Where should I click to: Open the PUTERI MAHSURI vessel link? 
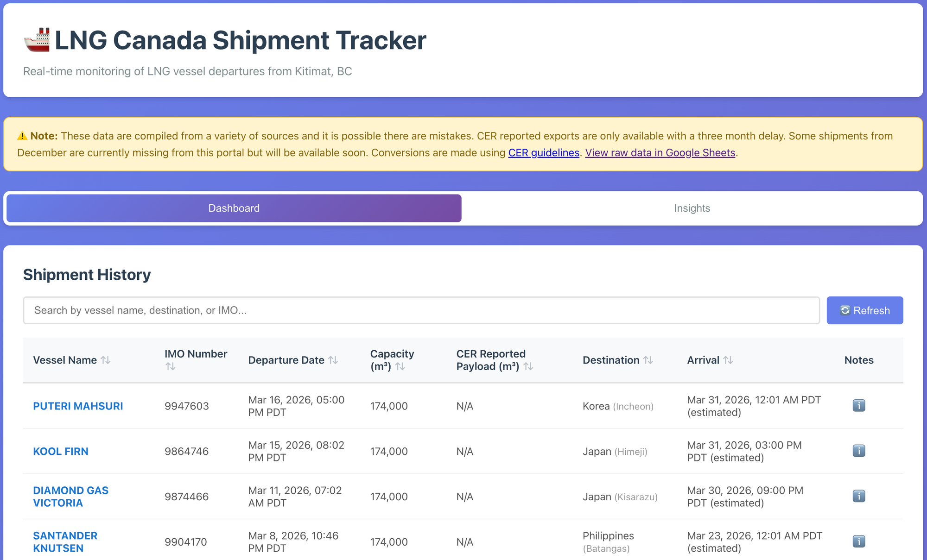78,406
